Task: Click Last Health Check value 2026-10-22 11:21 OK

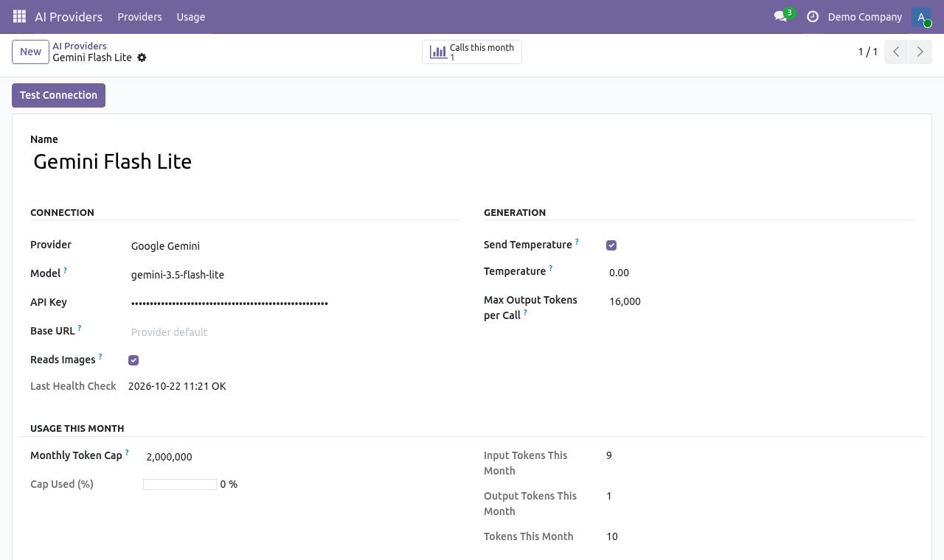Action: point(177,386)
